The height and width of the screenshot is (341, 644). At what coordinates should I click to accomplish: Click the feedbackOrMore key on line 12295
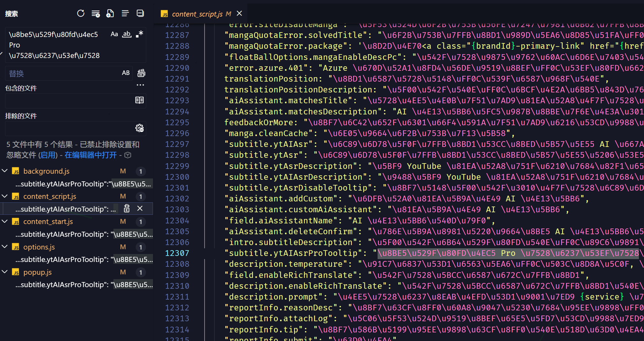tap(259, 123)
